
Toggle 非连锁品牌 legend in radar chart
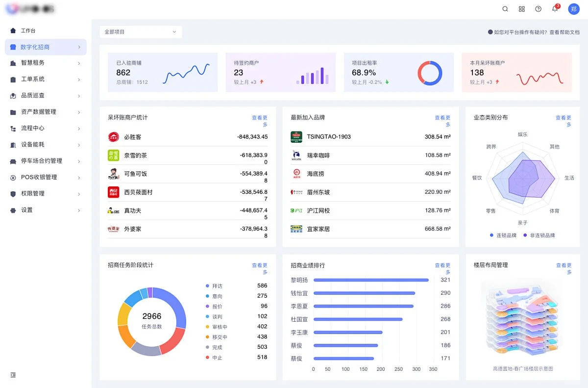pyautogui.click(x=539, y=235)
